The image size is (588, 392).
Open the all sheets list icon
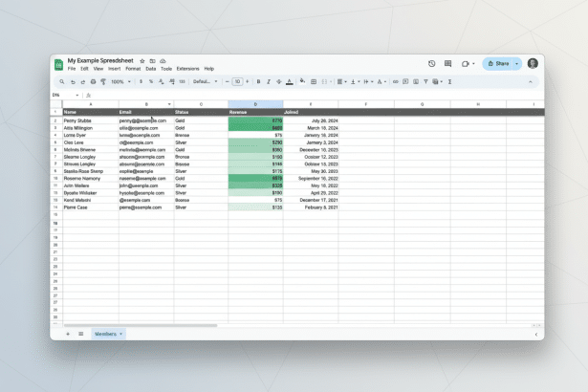point(80,334)
